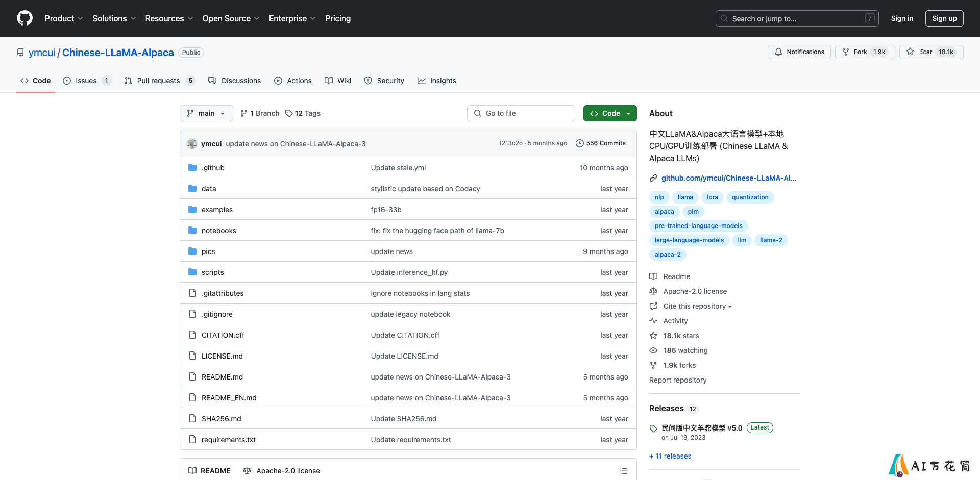
Task: Click the Notifications bell icon
Action: pyautogui.click(x=778, y=52)
